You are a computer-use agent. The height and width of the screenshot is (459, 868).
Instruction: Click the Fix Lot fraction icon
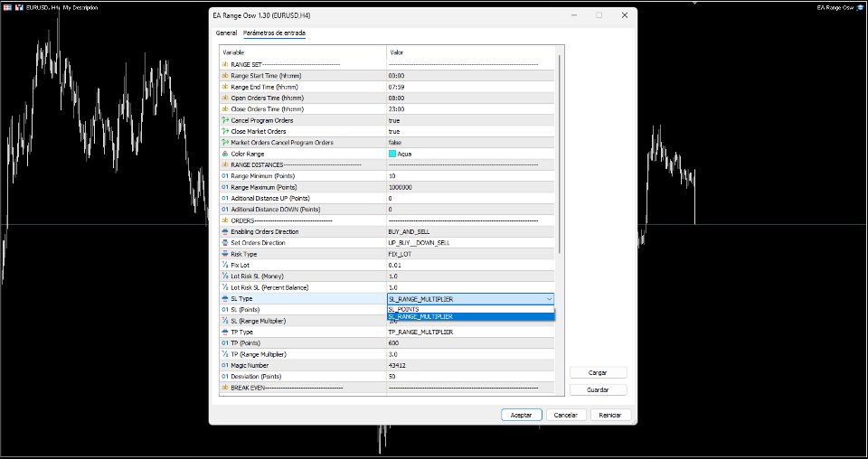pos(225,265)
